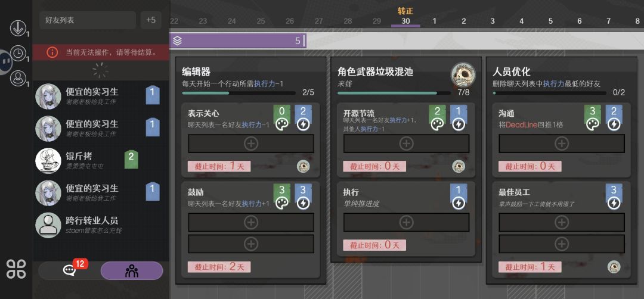Viewport: 644px width, 299px height.
Task: Select friend 跨行转业人员 in the list
Action: [x=101, y=225]
